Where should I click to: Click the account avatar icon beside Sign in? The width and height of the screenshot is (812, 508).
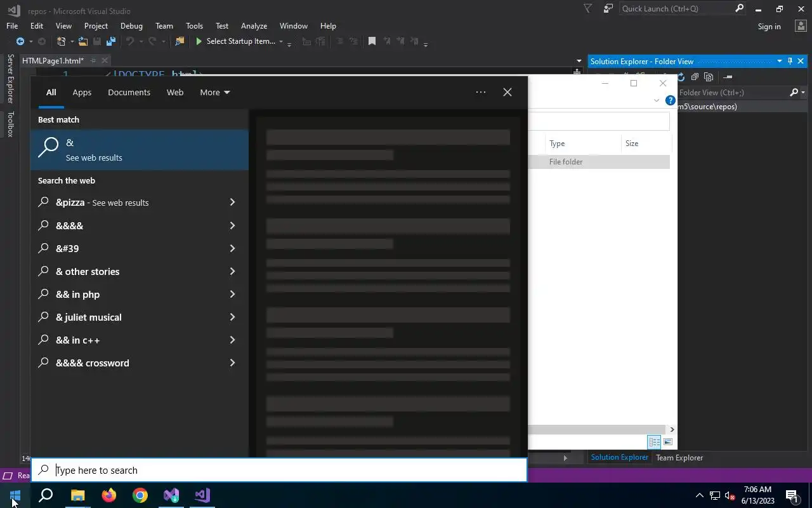pos(800,26)
